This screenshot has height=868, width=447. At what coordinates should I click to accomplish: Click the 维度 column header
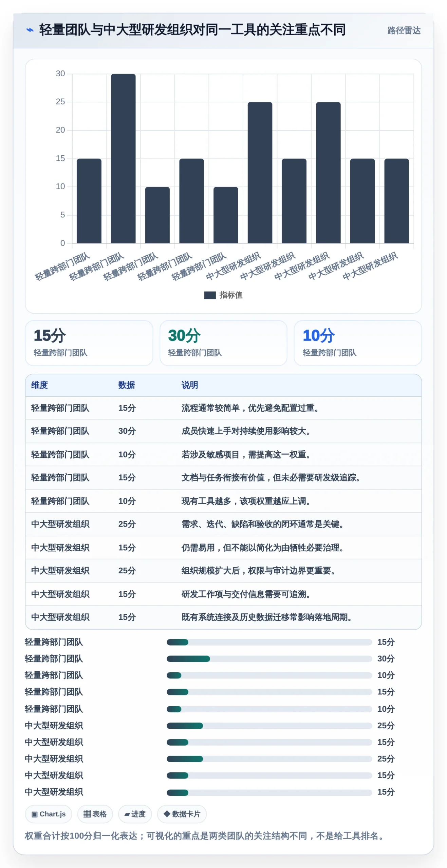click(x=39, y=385)
